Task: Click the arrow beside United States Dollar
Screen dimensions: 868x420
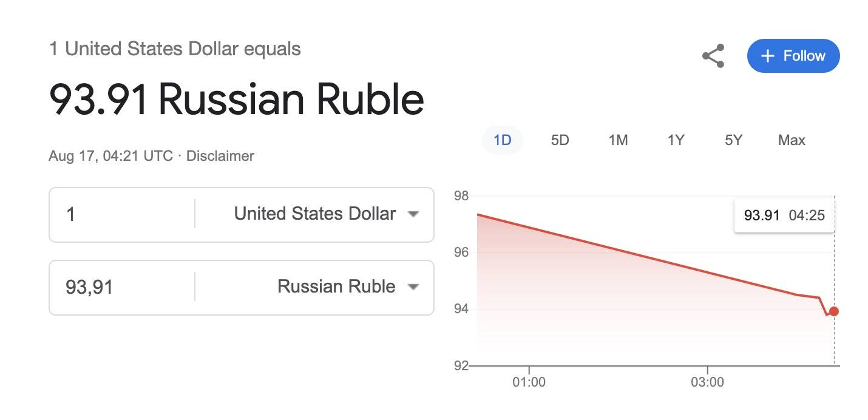Action: click(413, 214)
